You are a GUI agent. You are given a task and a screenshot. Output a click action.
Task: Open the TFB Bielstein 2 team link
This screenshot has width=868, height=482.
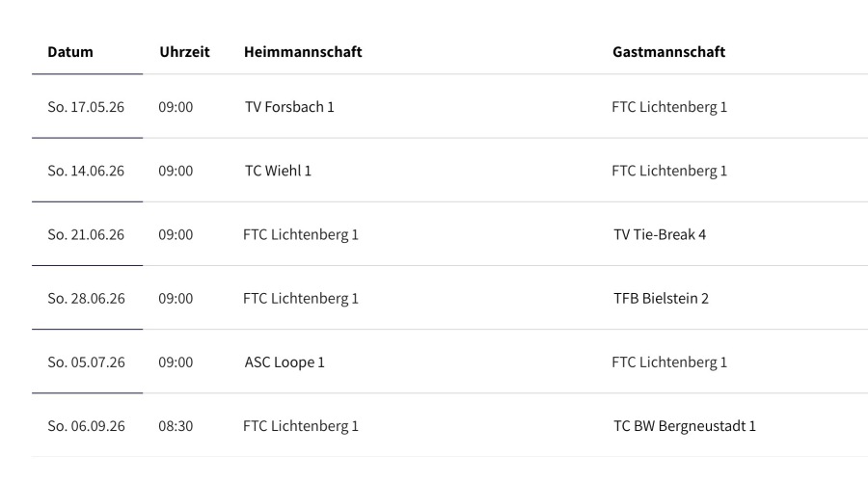click(661, 298)
